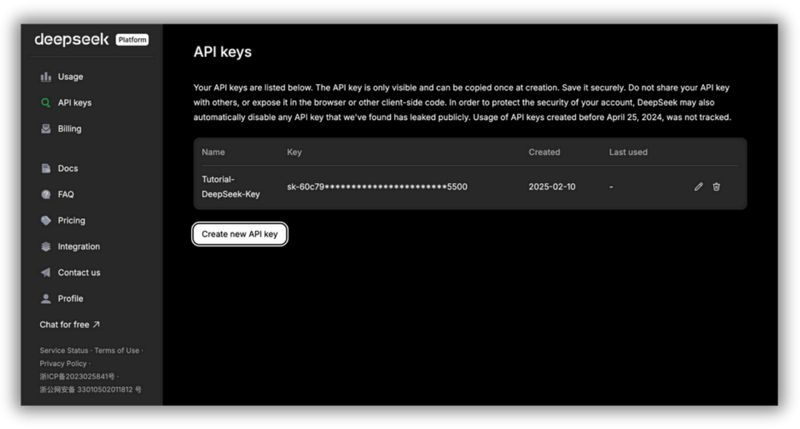The image size is (800, 429).
Task: Click the deepseek logo
Action: coord(71,39)
